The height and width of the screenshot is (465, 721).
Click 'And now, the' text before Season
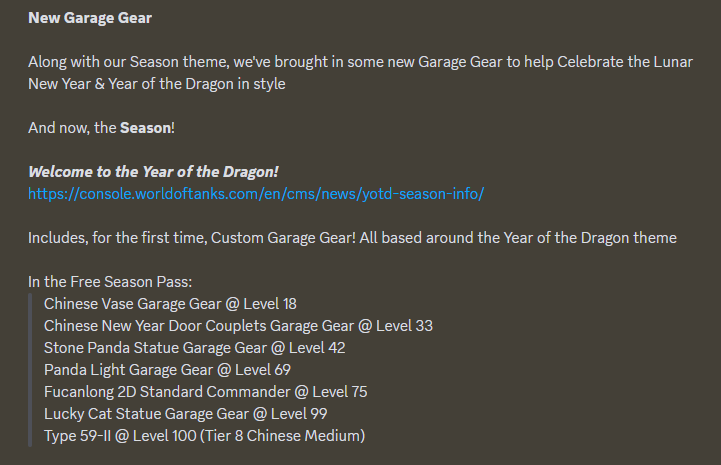72,127
